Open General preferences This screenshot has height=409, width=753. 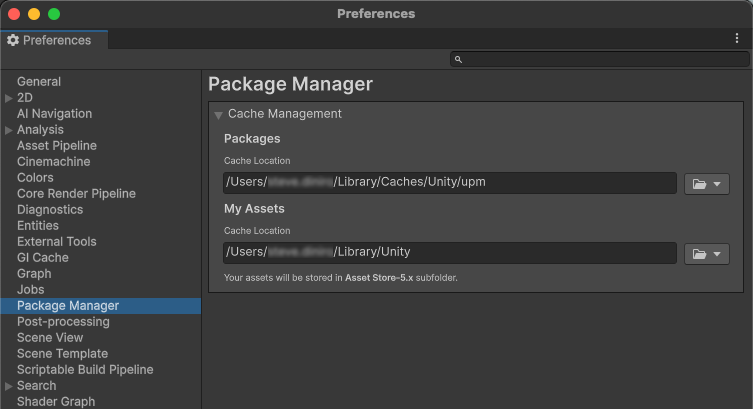(x=39, y=82)
